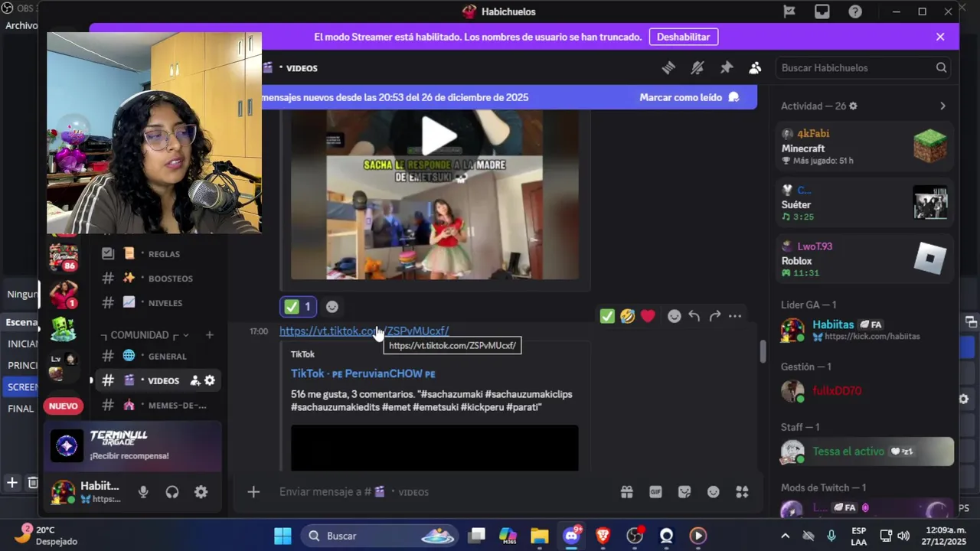The image size is (980, 551).
Task: Select member fullxDD70
Action: 864,391
